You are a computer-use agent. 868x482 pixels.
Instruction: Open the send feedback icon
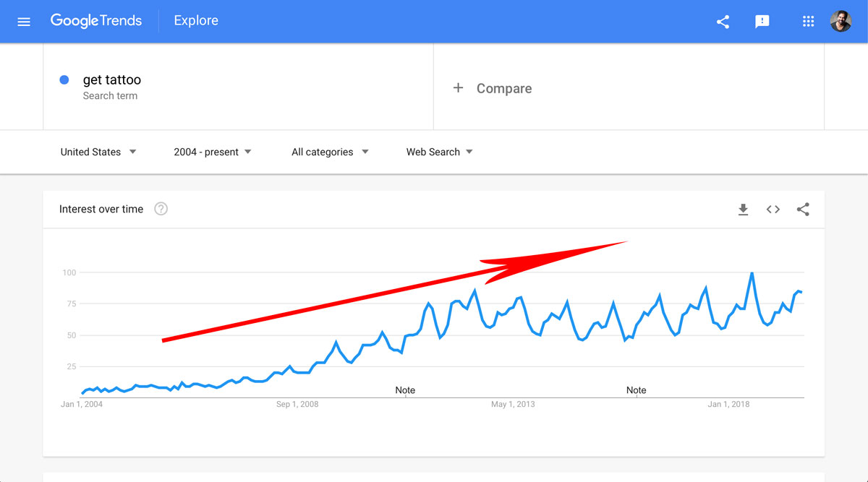(762, 22)
